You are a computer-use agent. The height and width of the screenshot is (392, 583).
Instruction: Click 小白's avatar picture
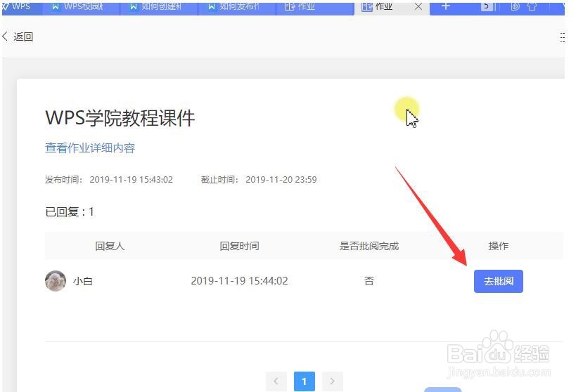[x=56, y=281]
